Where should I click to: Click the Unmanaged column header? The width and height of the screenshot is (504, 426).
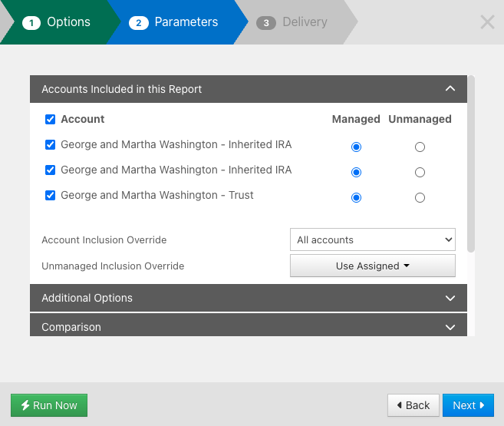point(420,119)
